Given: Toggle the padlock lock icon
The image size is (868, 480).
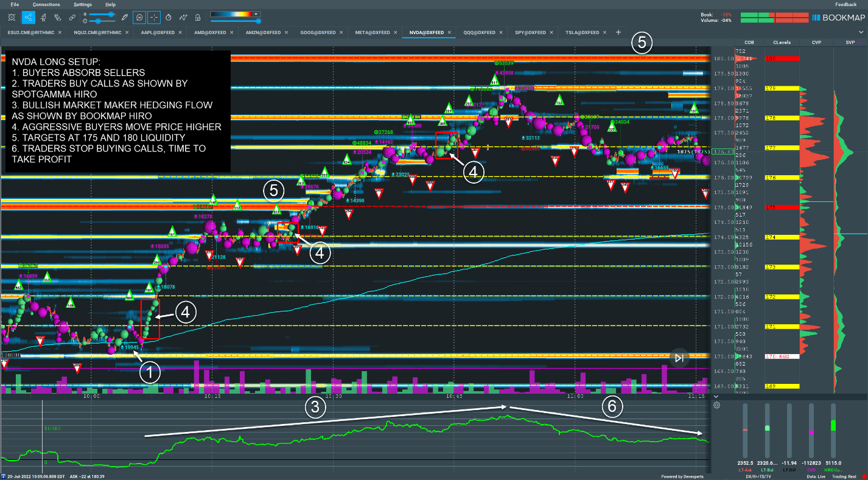Looking at the screenshot, I should [x=198, y=17].
